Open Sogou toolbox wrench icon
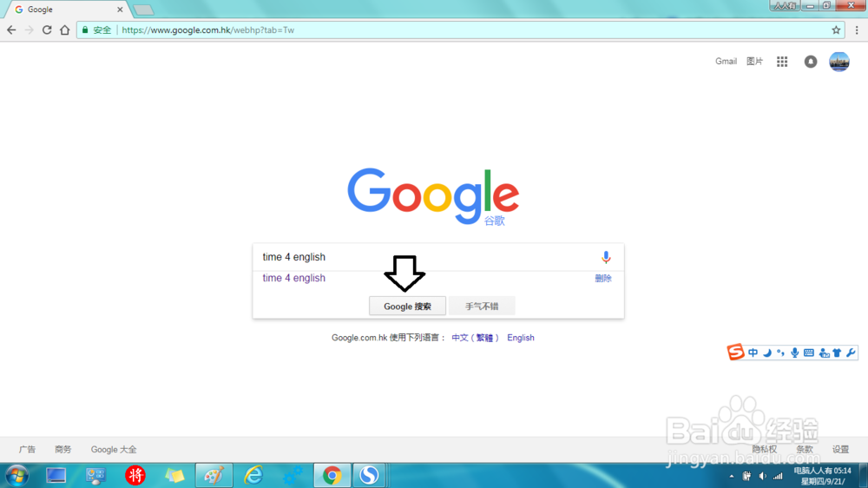This screenshot has width=868, height=488. click(851, 353)
